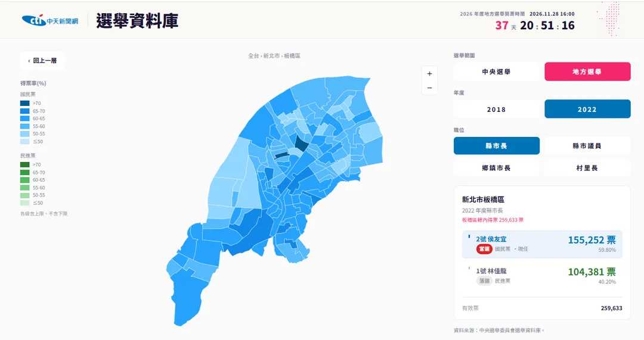Select 中央選舉 election scope
This screenshot has width=644, height=340.
(x=496, y=72)
